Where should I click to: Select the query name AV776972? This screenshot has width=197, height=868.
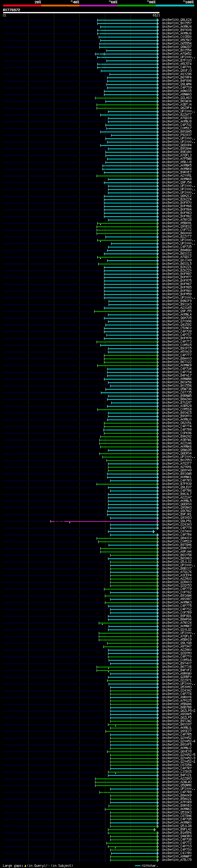coord(11,10)
